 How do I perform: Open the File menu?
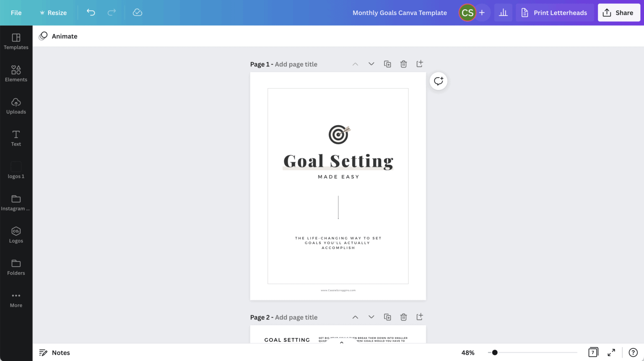[x=16, y=13]
